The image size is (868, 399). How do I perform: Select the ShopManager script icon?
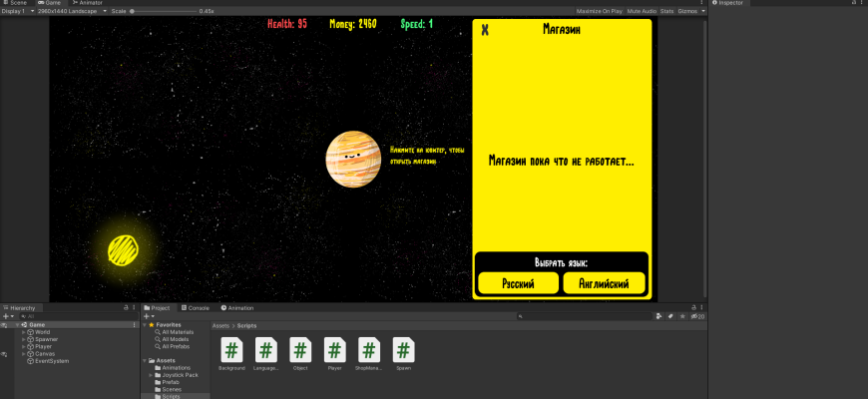pos(369,350)
